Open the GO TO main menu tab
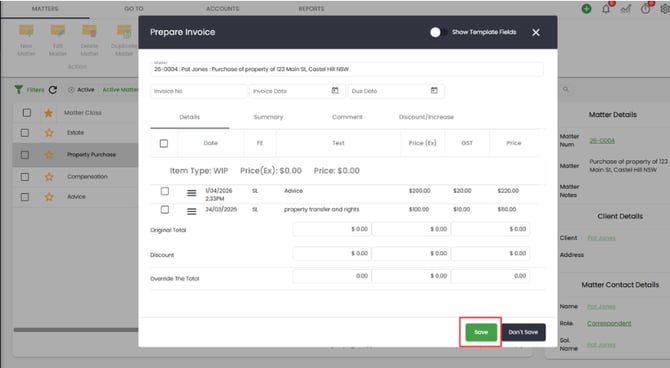This screenshot has height=368, width=670. click(x=134, y=9)
